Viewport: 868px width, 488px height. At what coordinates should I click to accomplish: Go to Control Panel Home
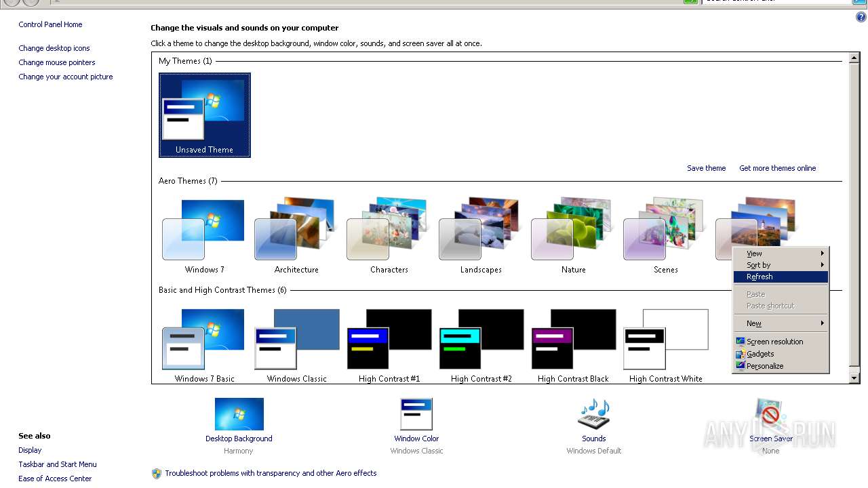coord(50,24)
